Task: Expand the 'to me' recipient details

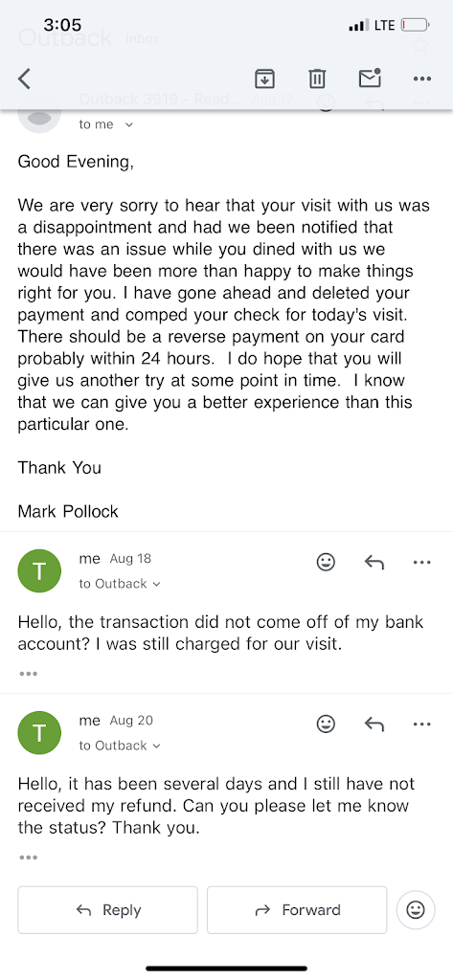Action: point(105,124)
